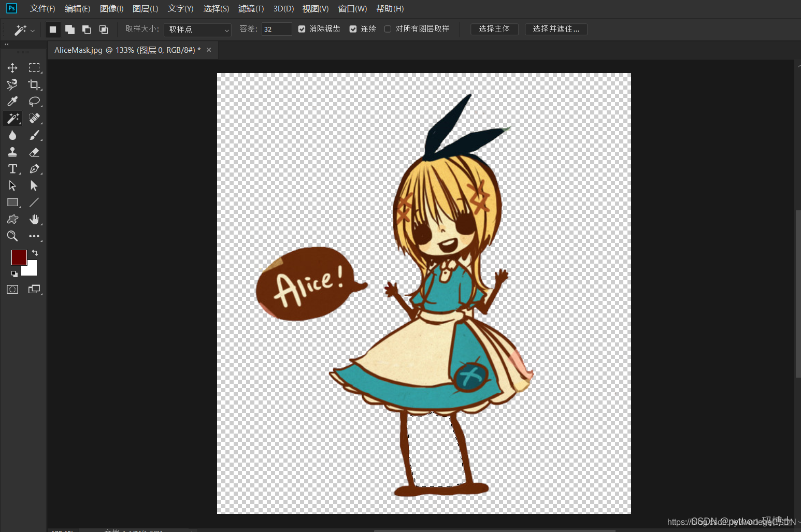
Task: Select the Clone Stamp tool
Action: pyautogui.click(x=12, y=152)
